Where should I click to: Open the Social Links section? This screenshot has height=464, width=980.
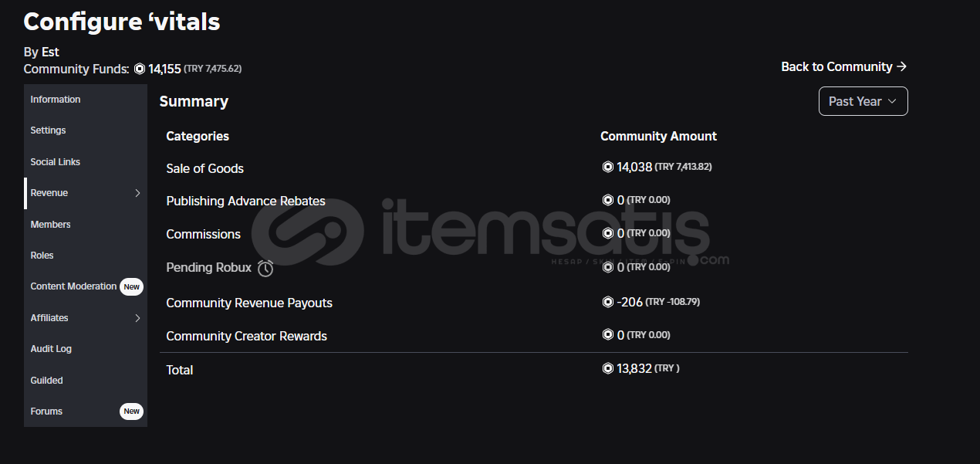pos(56,162)
